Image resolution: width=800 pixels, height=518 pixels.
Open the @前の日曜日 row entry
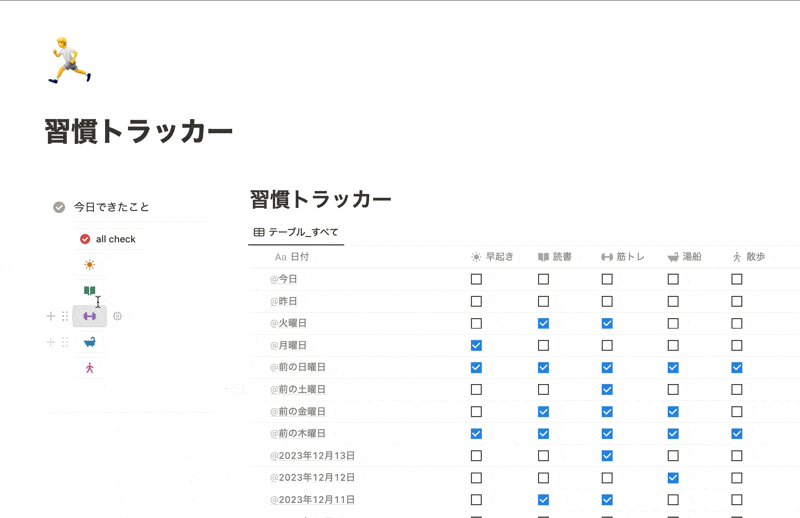tap(297, 367)
